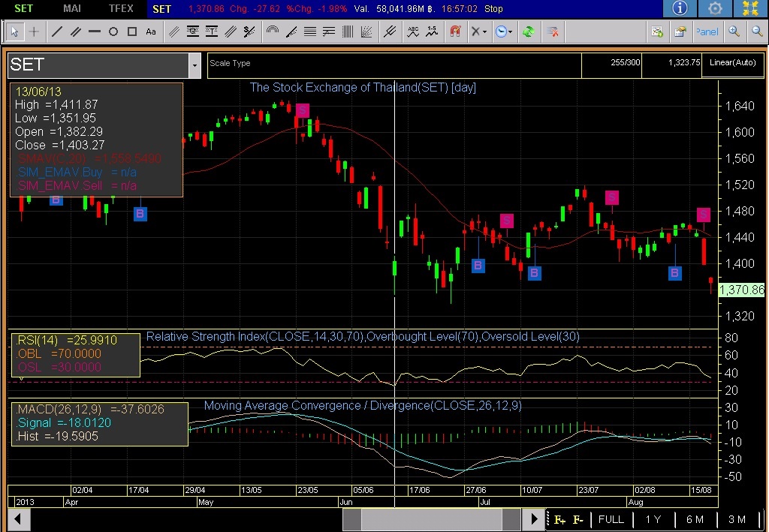The height and width of the screenshot is (532, 769).
Task: Select the circle drawing tool
Action: pos(113,32)
